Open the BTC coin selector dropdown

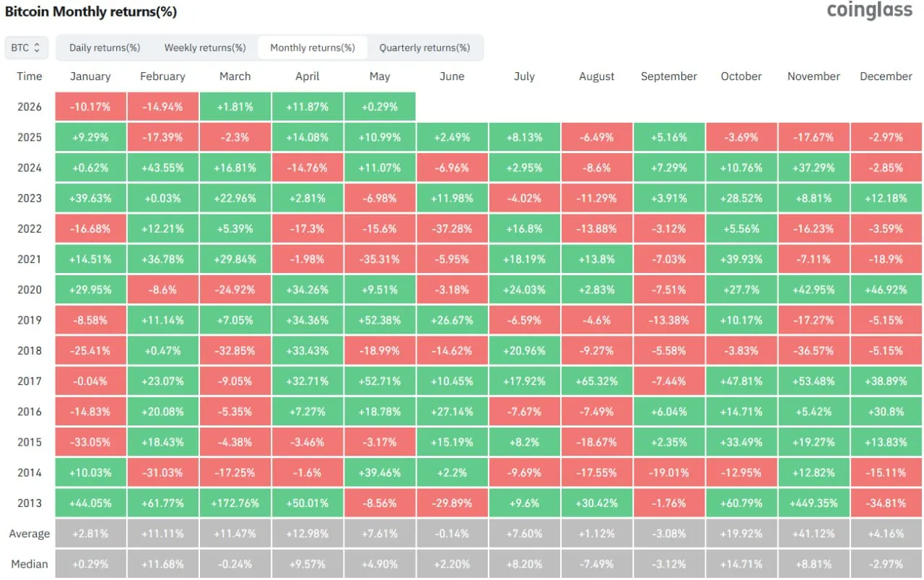27,48
